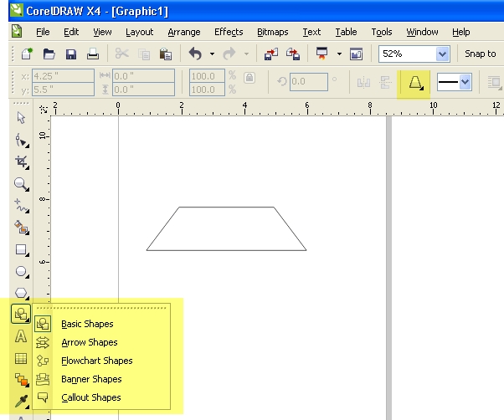
Task: Open the Perfect Shapes trapezoid picker
Action: (x=415, y=83)
